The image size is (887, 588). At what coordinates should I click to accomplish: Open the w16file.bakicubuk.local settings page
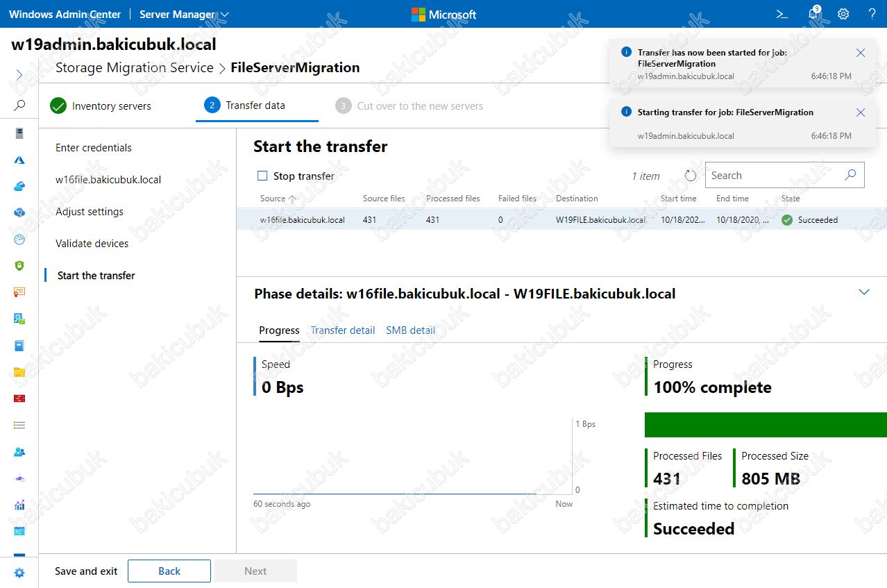click(x=108, y=180)
